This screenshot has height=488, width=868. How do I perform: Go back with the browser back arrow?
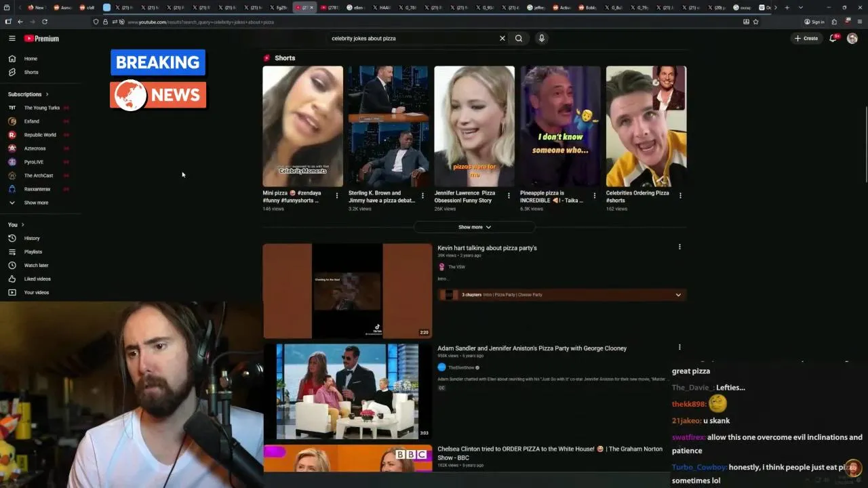pos(20,22)
